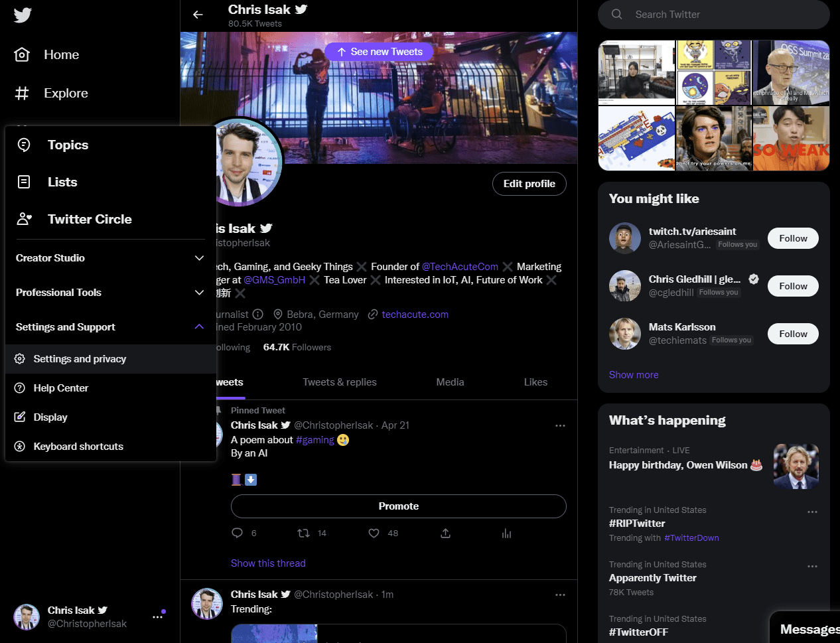The image size is (840, 643).
Task: Expand the Creator Studio section
Action: 111,258
